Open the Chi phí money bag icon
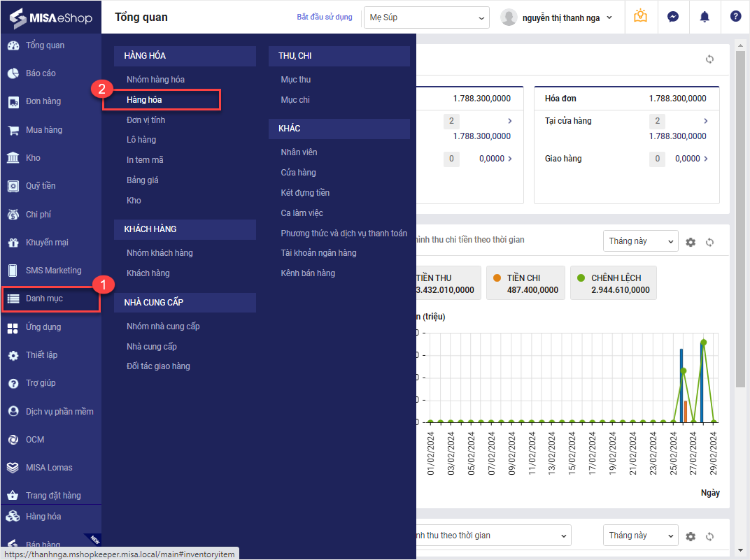This screenshot has width=750, height=560. [13, 215]
